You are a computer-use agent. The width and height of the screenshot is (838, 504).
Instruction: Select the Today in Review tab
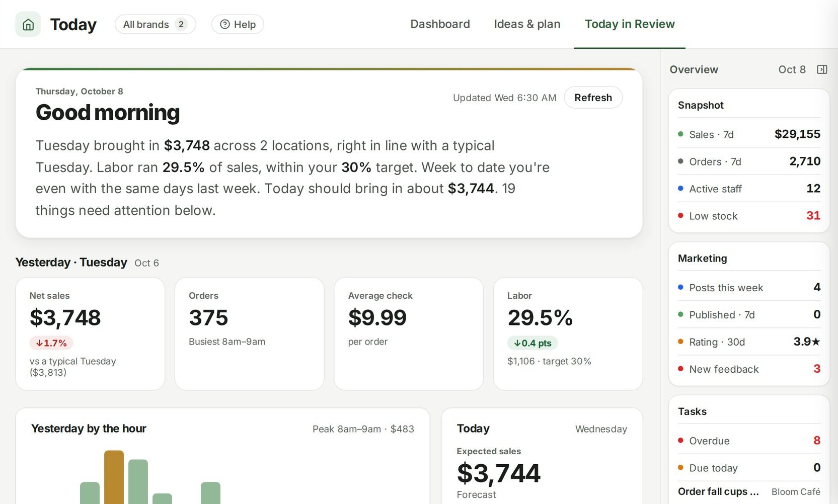pos(630,24)
